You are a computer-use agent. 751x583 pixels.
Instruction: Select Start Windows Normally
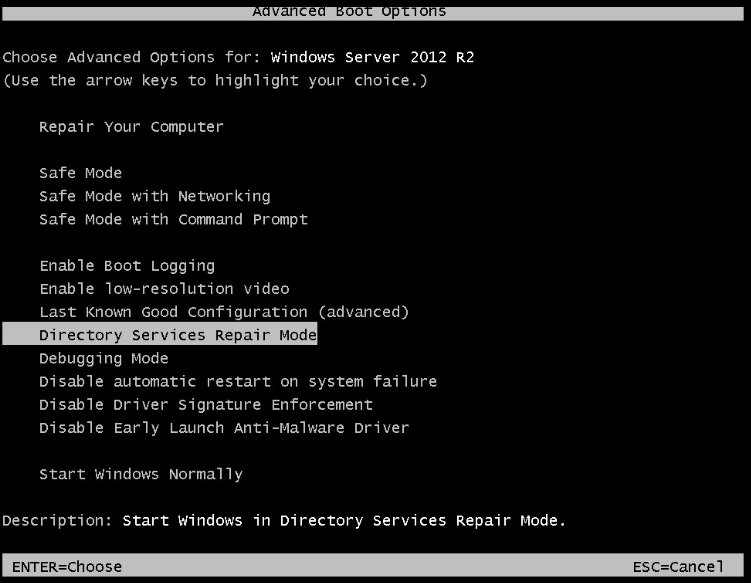pos(141,474)
